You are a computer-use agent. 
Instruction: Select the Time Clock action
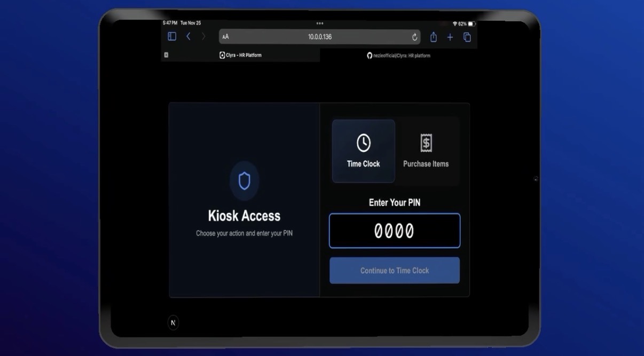pos(364,151)
